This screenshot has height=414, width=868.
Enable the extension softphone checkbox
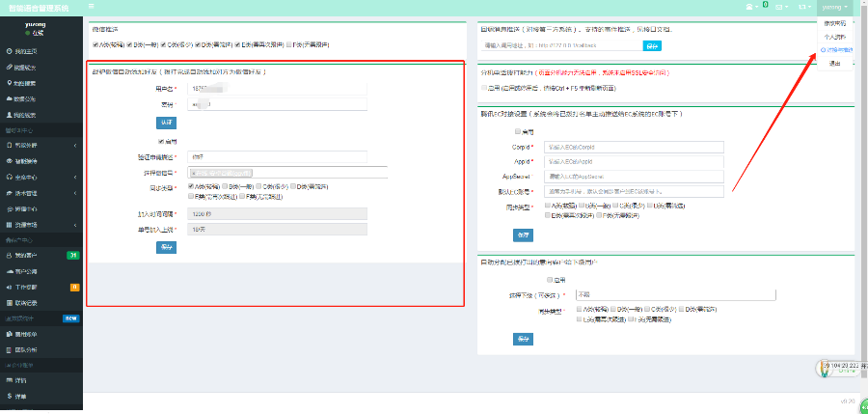tap(484, 88)
